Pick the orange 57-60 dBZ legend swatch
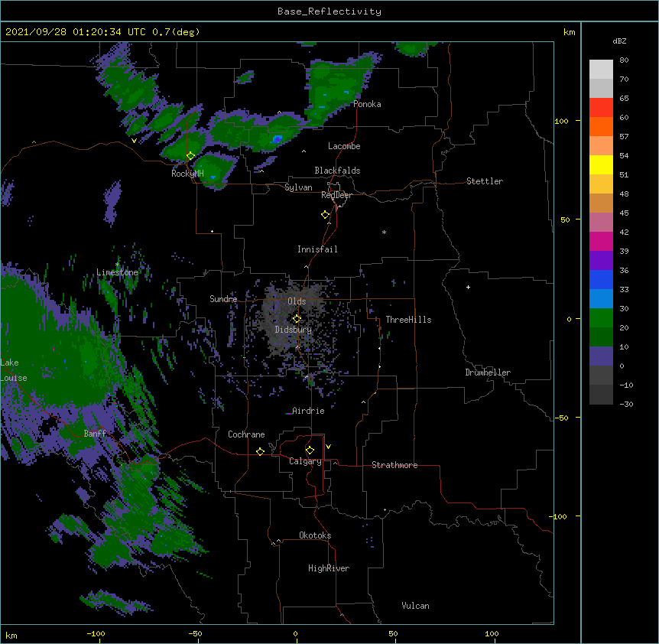Screen dimensions: 659x644 601,126
